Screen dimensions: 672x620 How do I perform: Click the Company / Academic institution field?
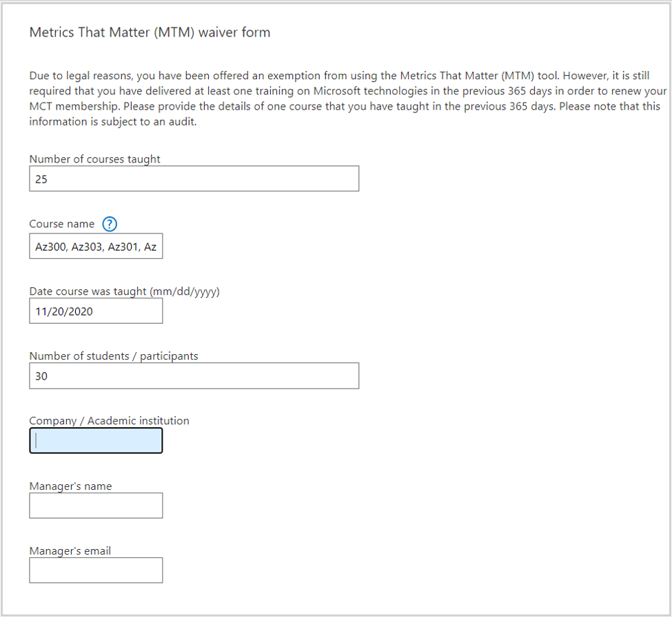coord(96,441)
